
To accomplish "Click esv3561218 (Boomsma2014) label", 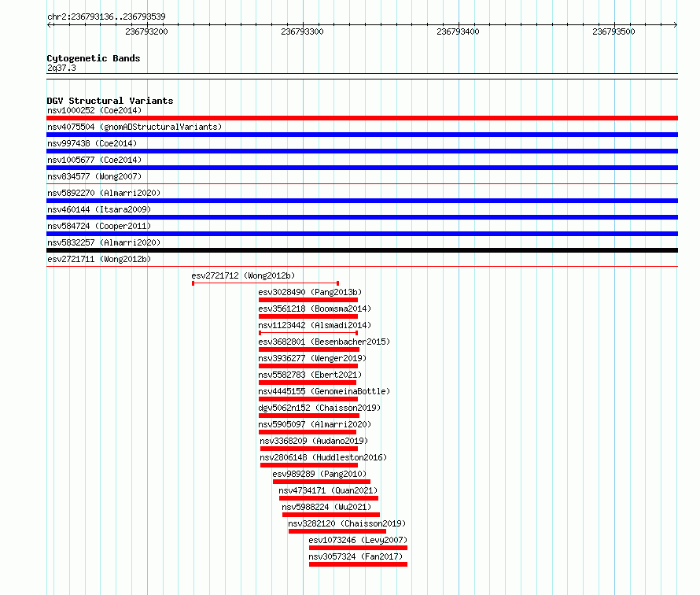I will (315, 309).
